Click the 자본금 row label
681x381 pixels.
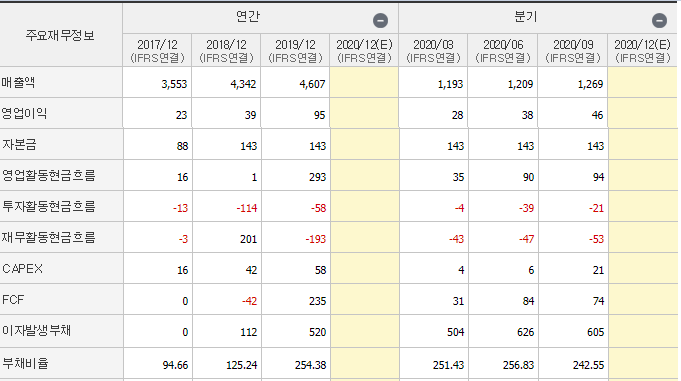click(x=19, y=144)
